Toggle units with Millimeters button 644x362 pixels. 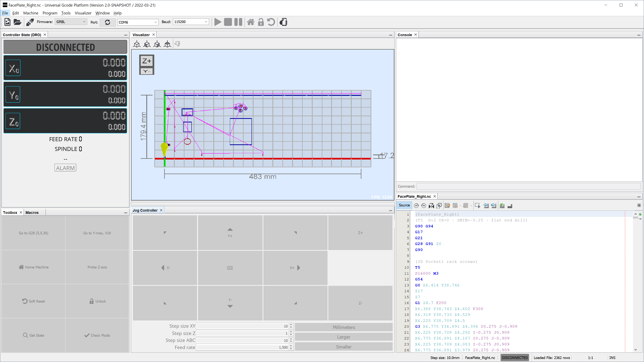[344, 327]
